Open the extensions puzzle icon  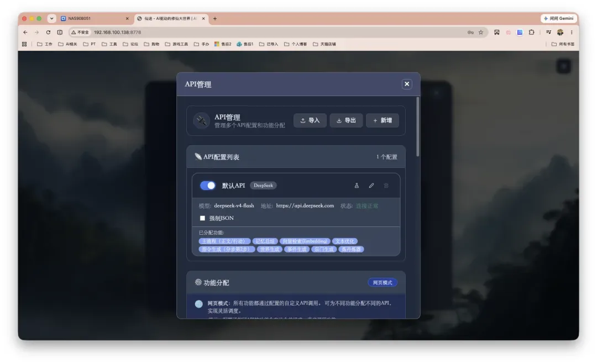tap(532, 33)
